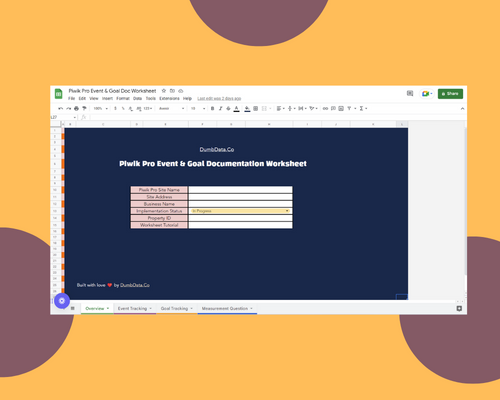Open the View menu
Screen dimensions: 500x400
pyautogui.click(x=94, y=99)
